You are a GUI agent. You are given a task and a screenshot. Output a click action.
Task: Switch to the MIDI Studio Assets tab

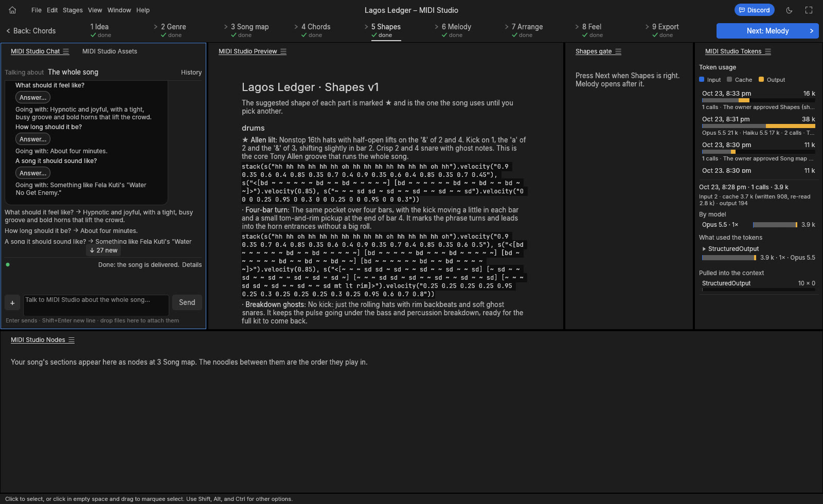tap(110, 51)
